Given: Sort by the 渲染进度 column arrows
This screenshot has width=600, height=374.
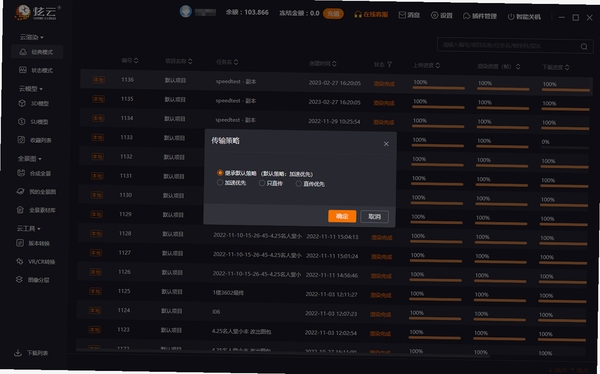Looking at the screenshot, I should [x=518, y=67].
